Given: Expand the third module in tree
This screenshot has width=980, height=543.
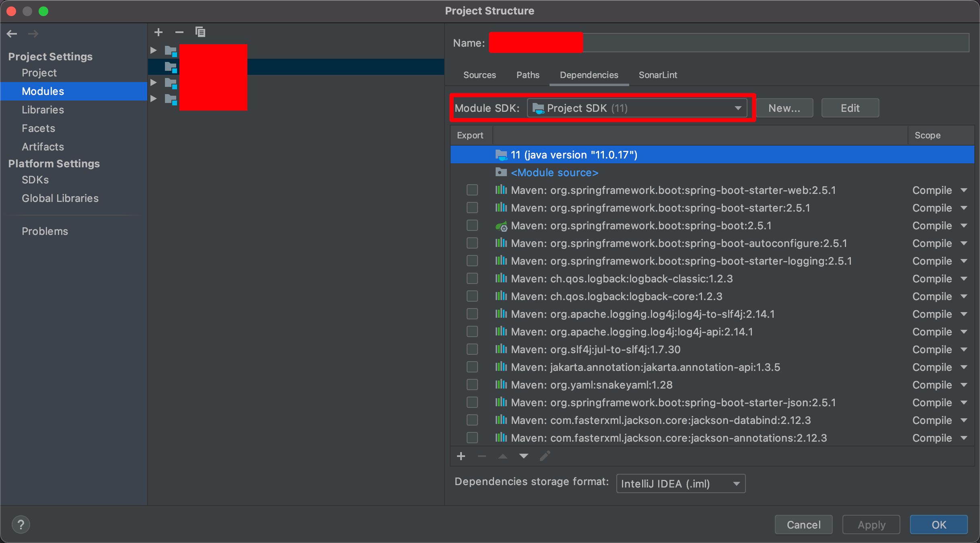Looking at the screenshot, I should [153, 82].
